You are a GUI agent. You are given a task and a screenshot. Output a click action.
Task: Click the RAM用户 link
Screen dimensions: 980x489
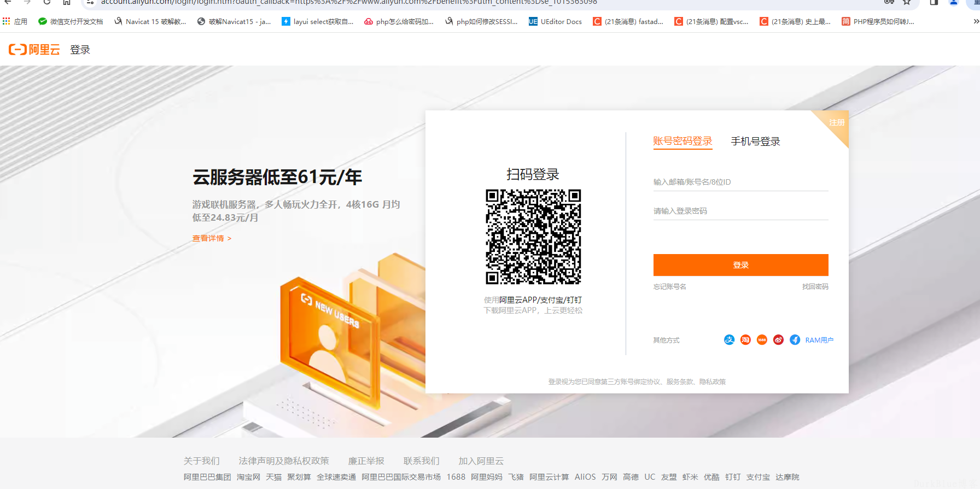pyautogui.click(x=819, y=340)
